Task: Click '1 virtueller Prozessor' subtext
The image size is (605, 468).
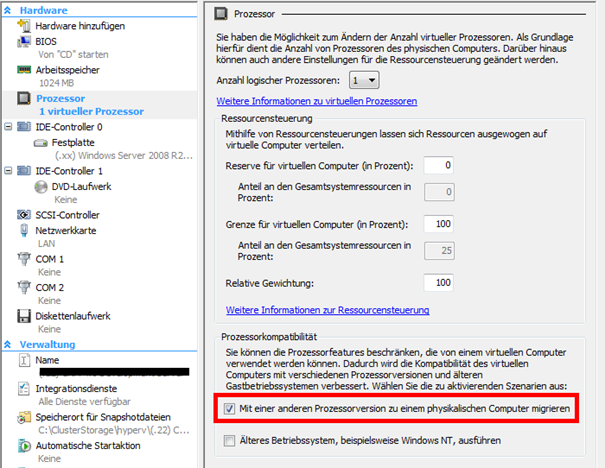Action: (x=91, y=112)
